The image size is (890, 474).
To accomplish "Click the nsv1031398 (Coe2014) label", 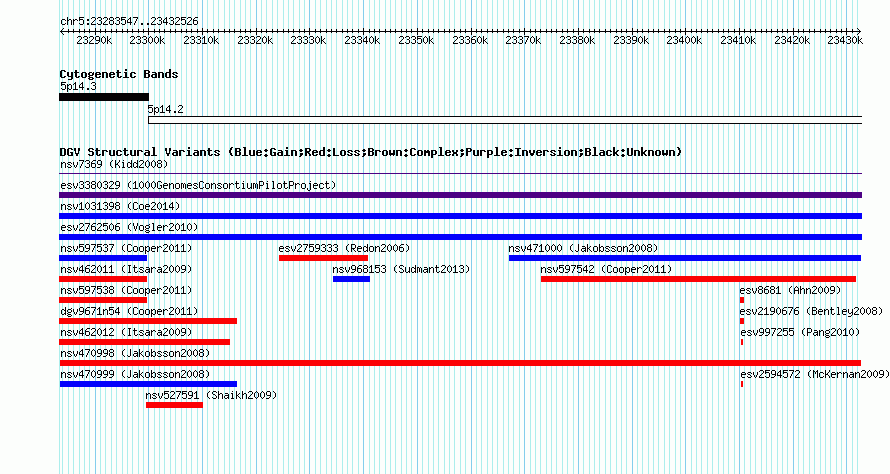I will (120, 207).
